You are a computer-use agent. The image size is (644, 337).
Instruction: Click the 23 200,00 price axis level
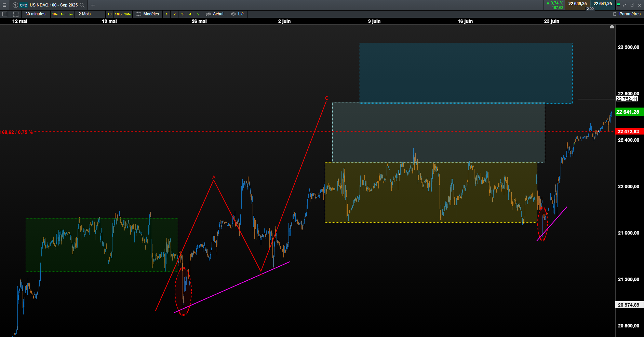click(x=628, y=47)
